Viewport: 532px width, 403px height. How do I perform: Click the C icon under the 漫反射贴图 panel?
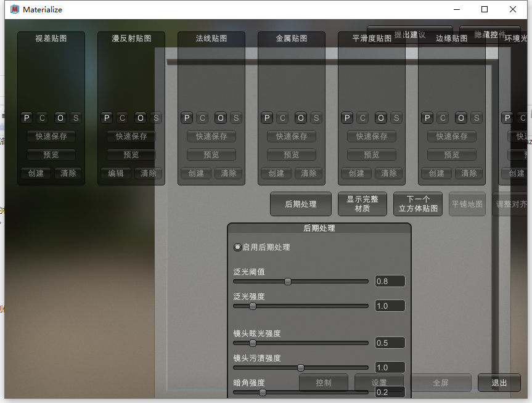[122, 117]
